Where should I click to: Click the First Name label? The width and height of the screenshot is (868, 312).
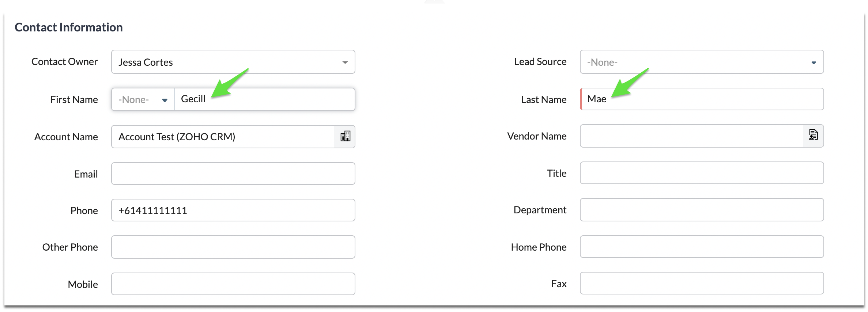(74, 100)
